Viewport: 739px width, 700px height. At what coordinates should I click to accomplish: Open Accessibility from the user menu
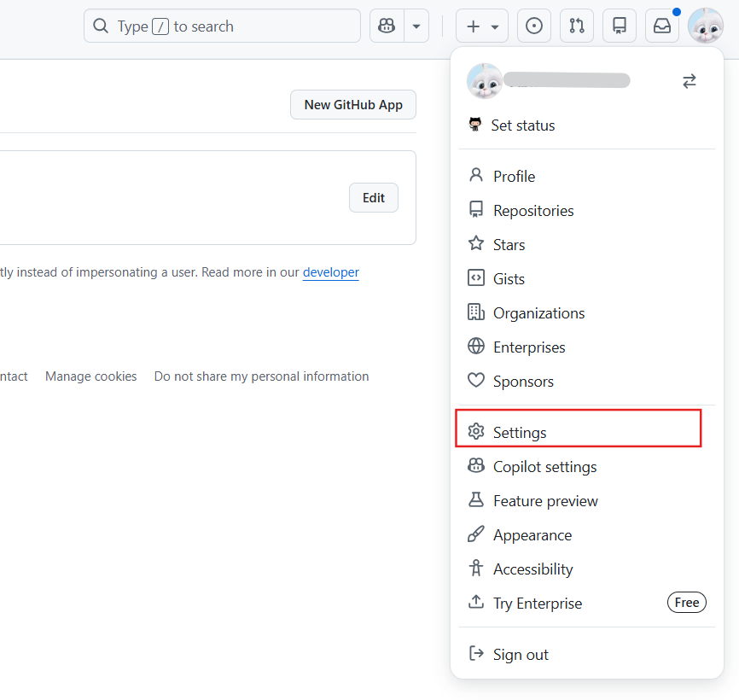coord(587,569)
